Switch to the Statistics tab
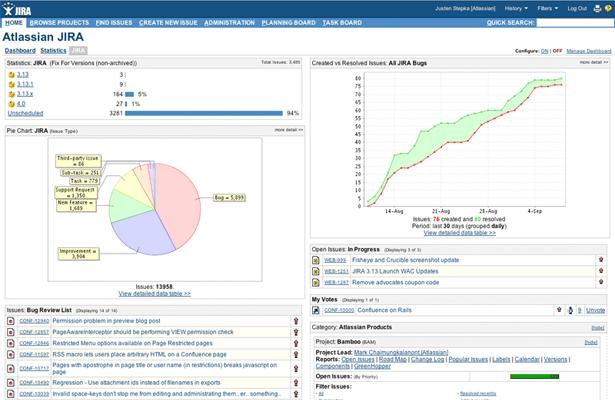 [53, 51]
